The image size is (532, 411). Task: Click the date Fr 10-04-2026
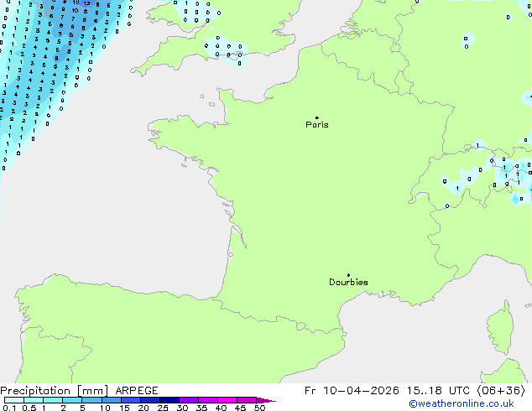(x=352, y=391)
